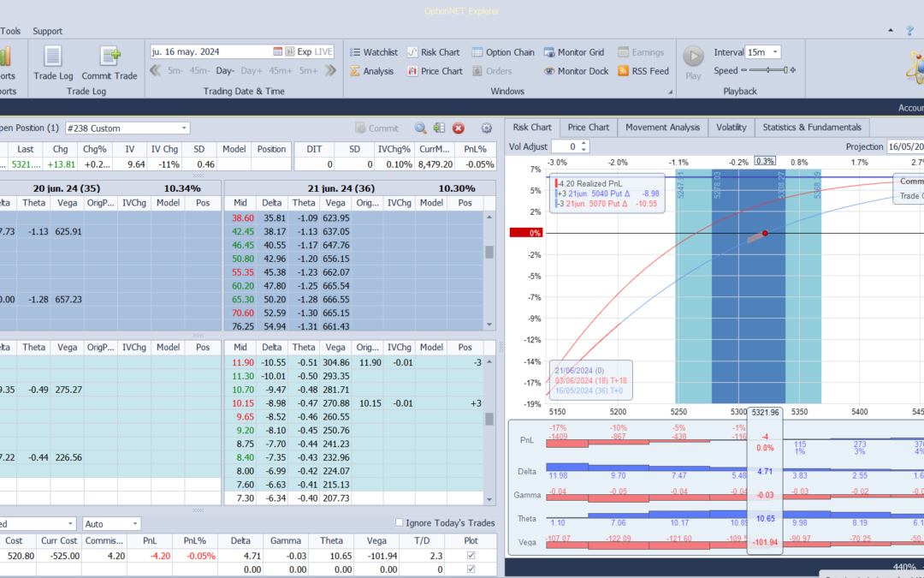Toggle Plot checkbox on the 0.00 row
The image size is (924, 578).
471,569
